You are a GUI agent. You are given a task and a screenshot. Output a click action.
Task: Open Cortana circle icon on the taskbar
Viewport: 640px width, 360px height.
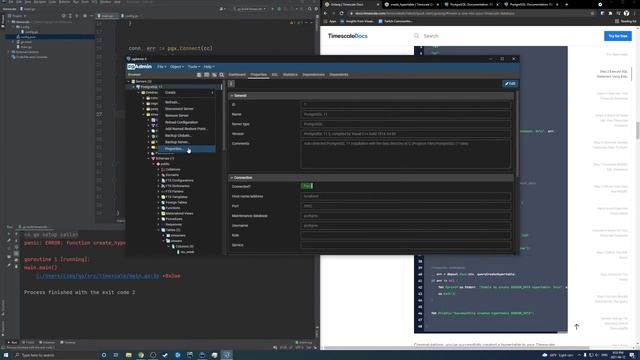(104, 355)
